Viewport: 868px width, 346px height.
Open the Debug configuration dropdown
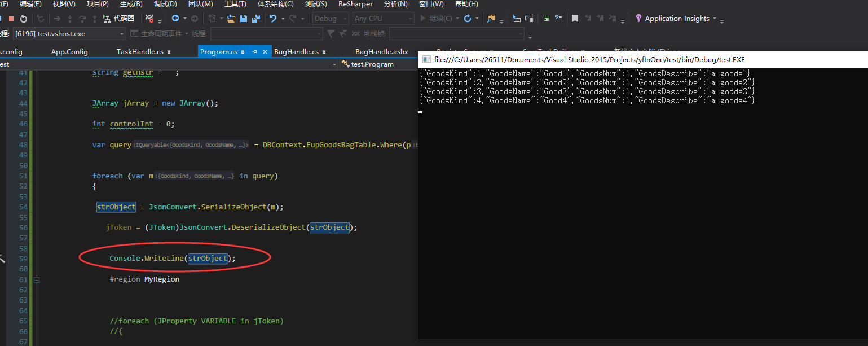pyautogui.click(x=331, y=19)
